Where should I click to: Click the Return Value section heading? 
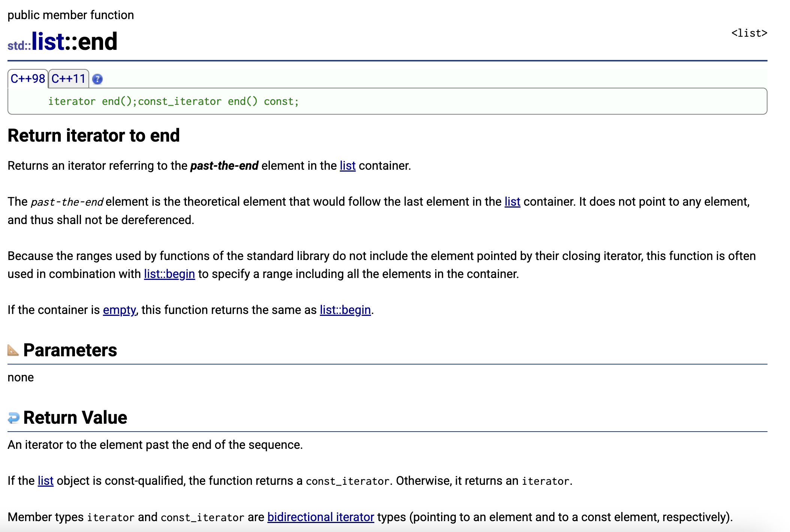[75, 418]
